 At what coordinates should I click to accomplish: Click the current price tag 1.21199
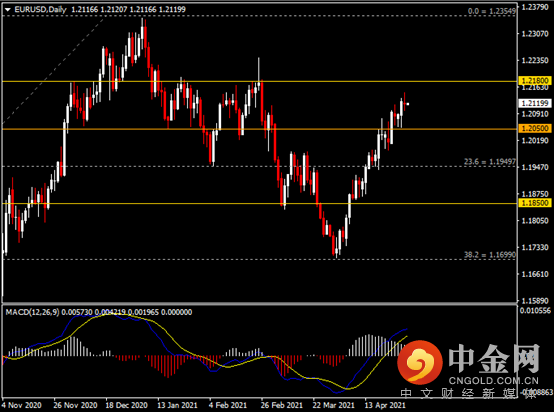click(x=535, y=103)
